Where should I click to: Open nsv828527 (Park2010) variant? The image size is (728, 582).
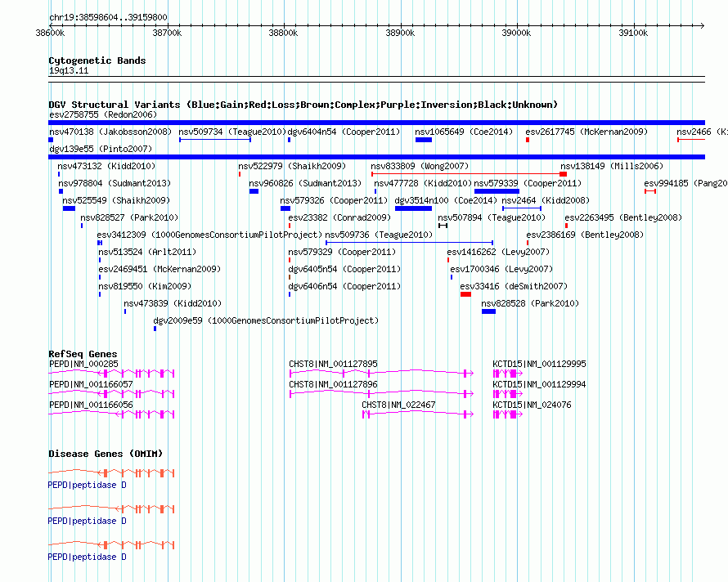(x=129, y=217)
